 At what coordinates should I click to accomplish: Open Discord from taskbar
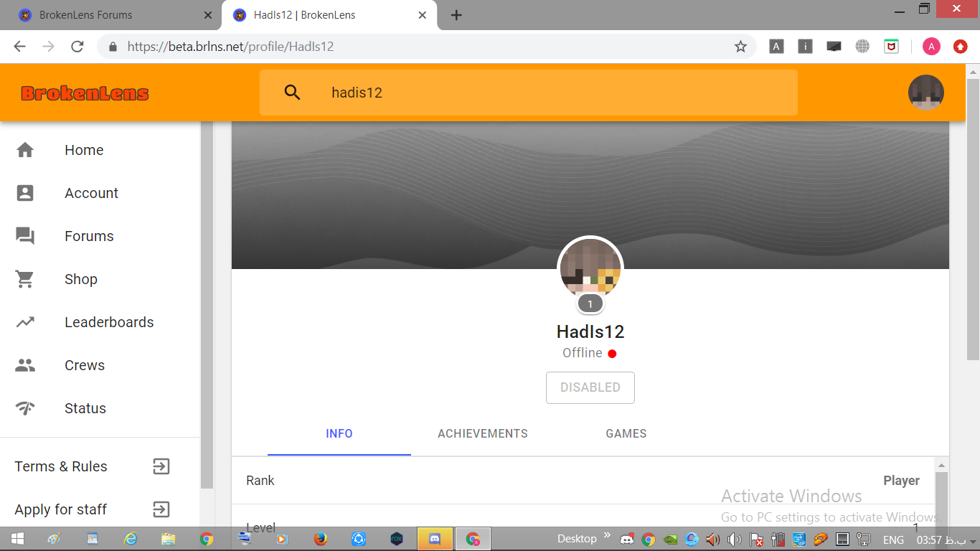point(434,539)
